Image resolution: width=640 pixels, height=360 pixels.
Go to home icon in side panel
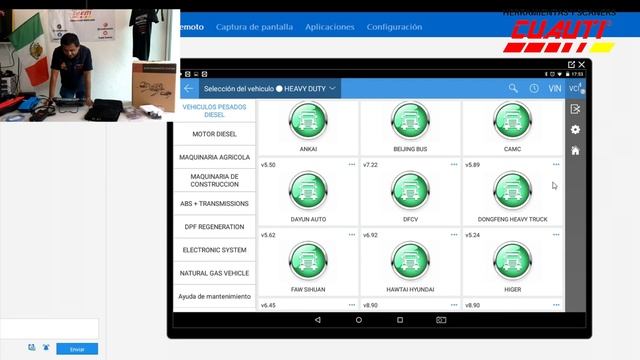point(576,151)
